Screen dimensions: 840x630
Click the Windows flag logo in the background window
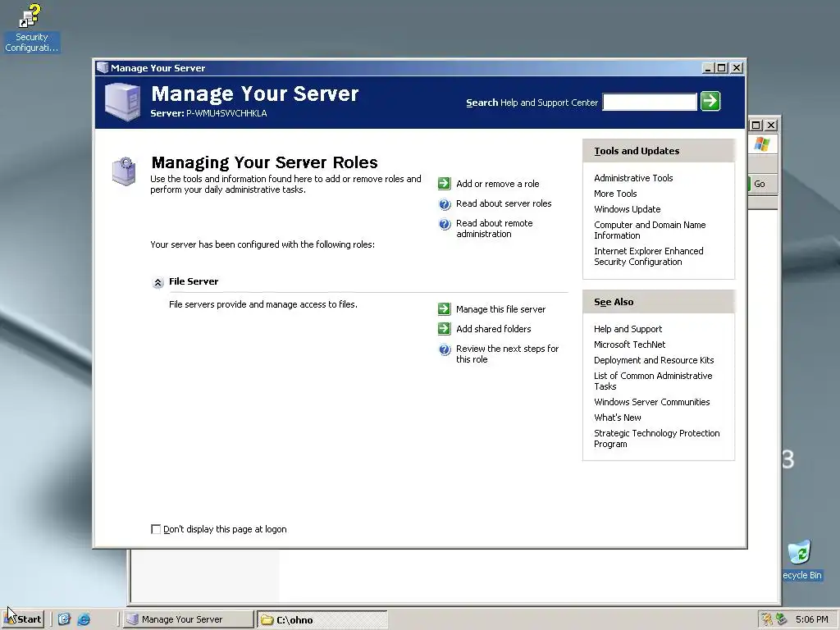[762, 144]
